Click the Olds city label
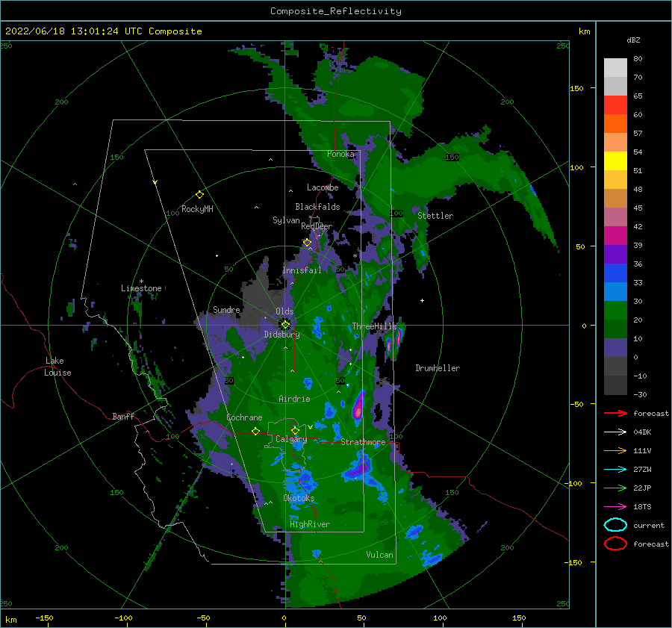The height and width of the screenshot is (628, 672). (x=284, y=311)
